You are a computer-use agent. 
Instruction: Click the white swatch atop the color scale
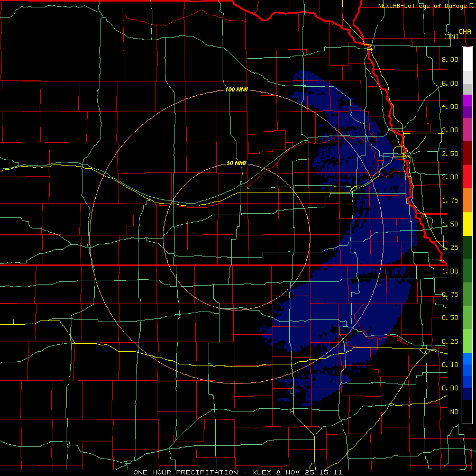(x=467, y=59)
